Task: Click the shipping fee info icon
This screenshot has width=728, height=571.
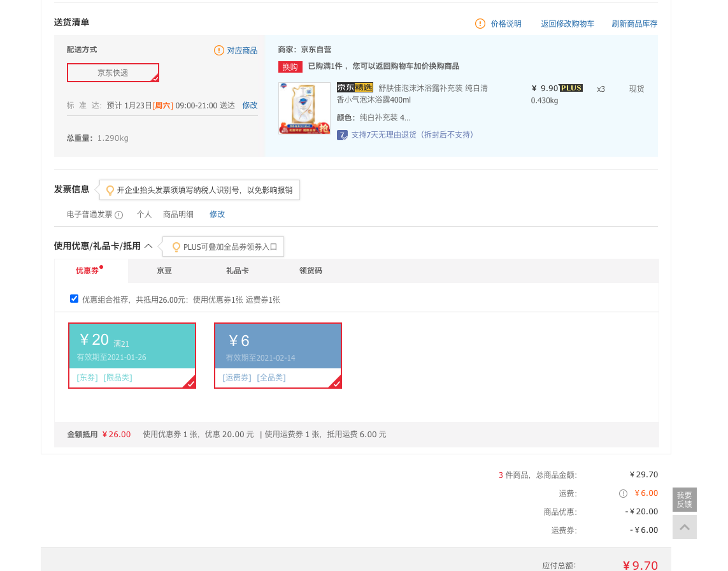Action: pyautogui.click(x=623, y=493)
